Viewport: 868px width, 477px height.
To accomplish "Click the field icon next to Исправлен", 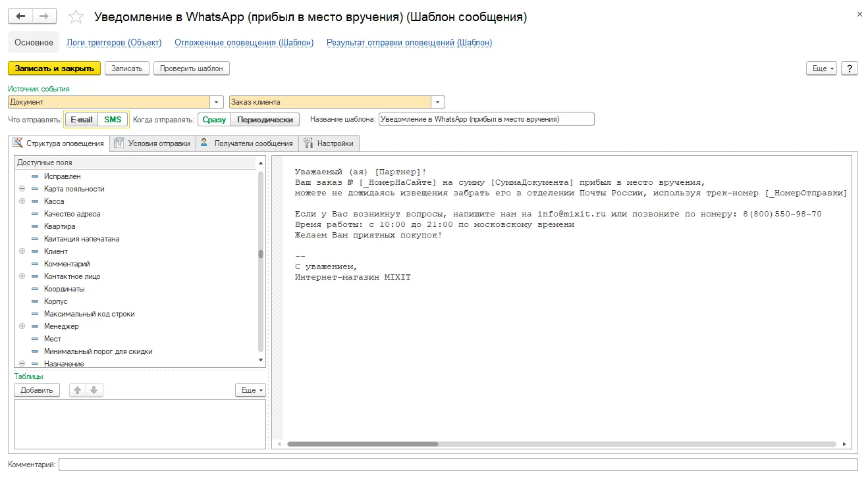I will [35, 176].
